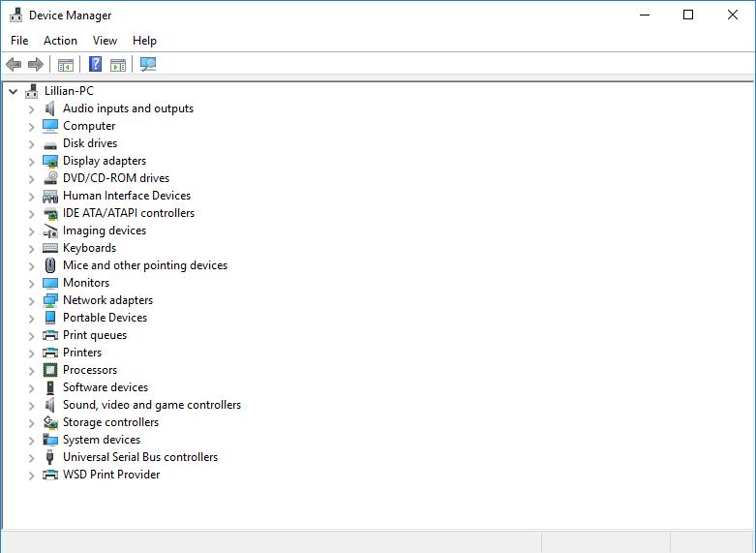756x553 pixels.
Task: Expand Sound, video and game controllers
Action: 31,405
